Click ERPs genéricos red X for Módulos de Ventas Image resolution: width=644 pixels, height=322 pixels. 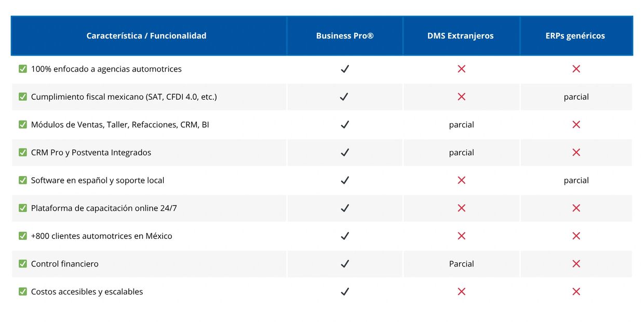(x=576, y=125)
